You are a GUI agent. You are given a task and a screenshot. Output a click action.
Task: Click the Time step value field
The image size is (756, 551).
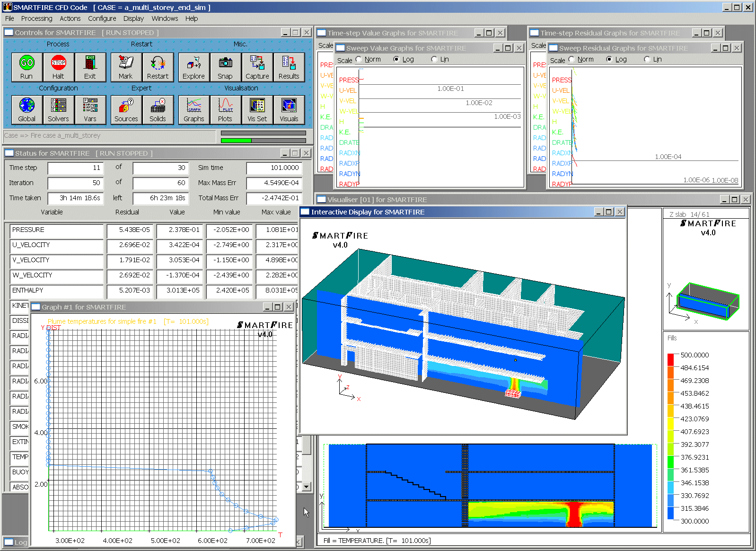pyautogui.click(x=75, y=168)
